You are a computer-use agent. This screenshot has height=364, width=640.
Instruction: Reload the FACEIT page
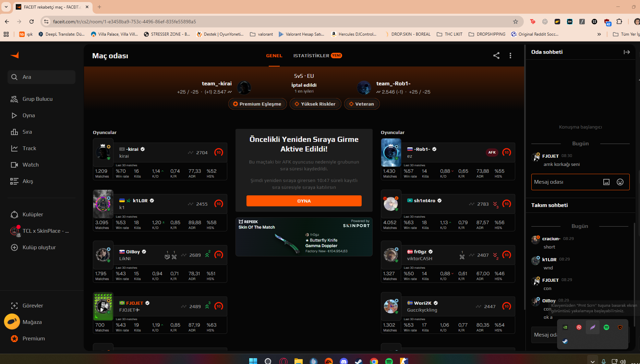(x=32, y=22)
